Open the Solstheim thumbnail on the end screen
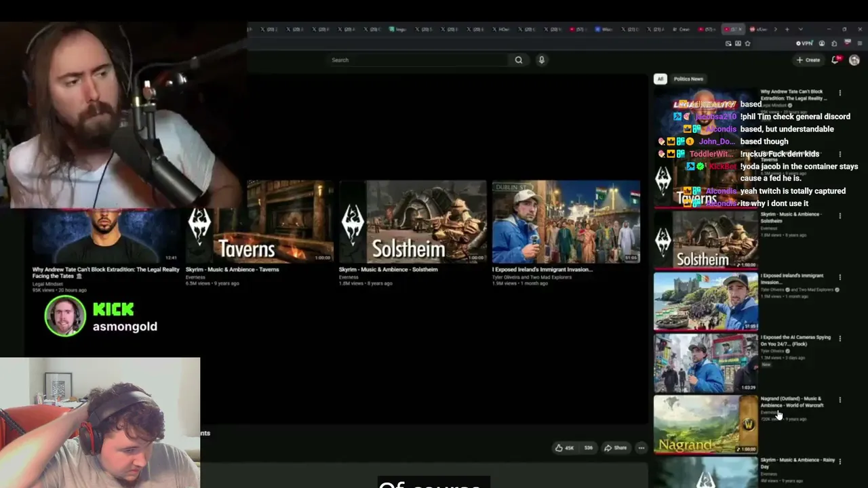Viewport: 868px width, 488px height. point(413,222)
